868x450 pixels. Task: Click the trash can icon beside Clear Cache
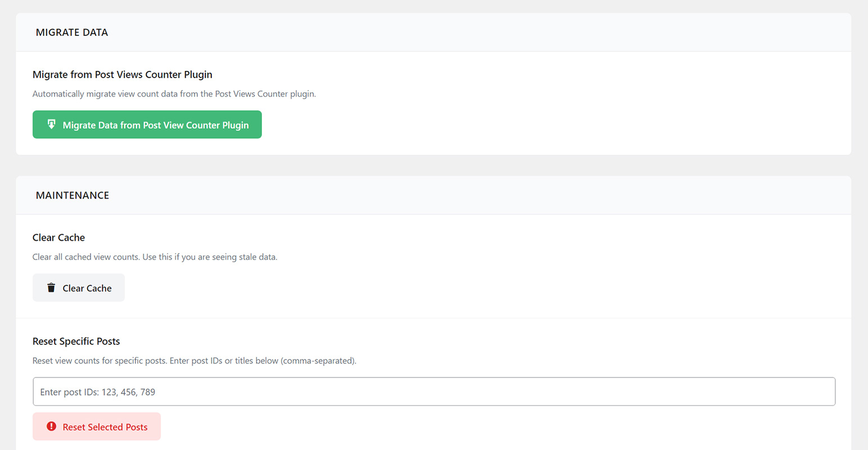pyautogui.click(x=51, y=288)
